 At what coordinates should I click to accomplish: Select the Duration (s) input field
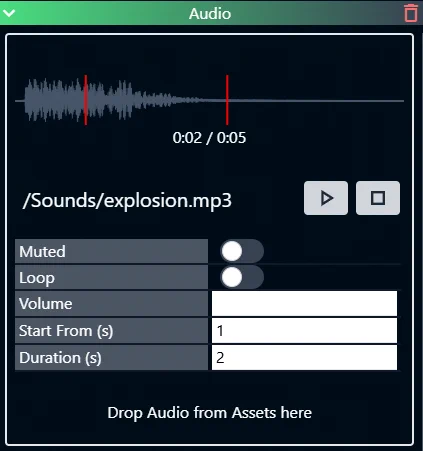304,358
